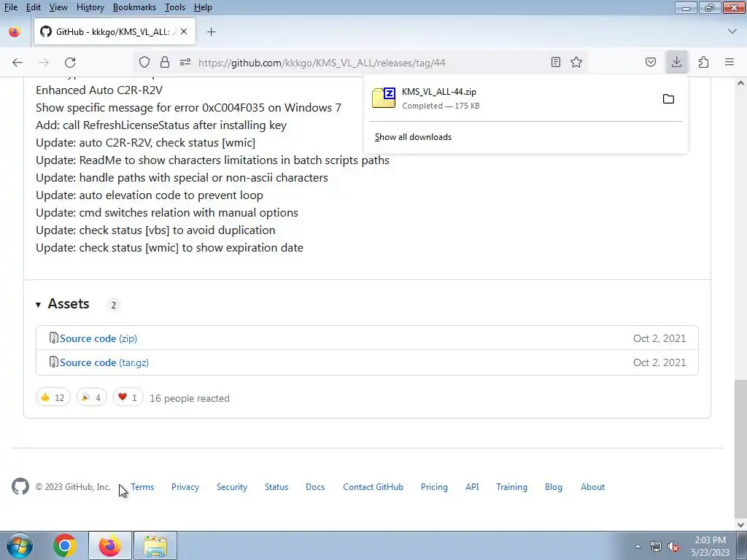Open a new tab with plus icon
This screenshot has height=560, width=747.
point(211,32)
